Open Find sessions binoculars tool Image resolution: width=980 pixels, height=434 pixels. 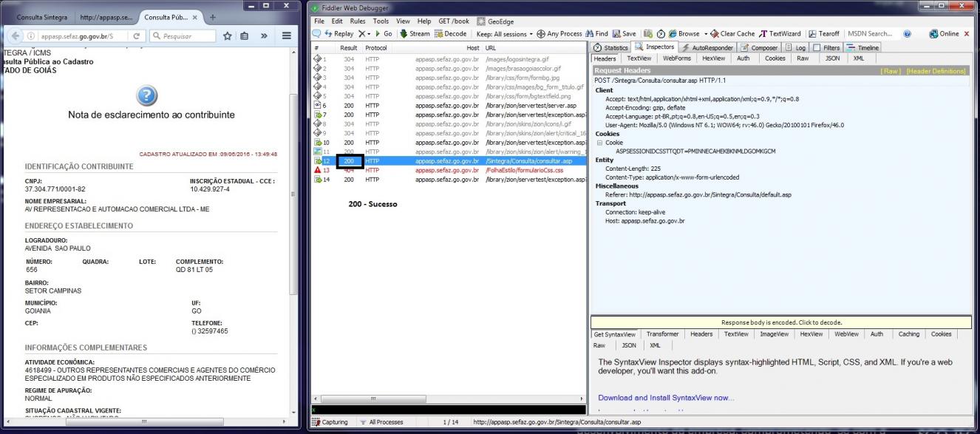(596, 33)
